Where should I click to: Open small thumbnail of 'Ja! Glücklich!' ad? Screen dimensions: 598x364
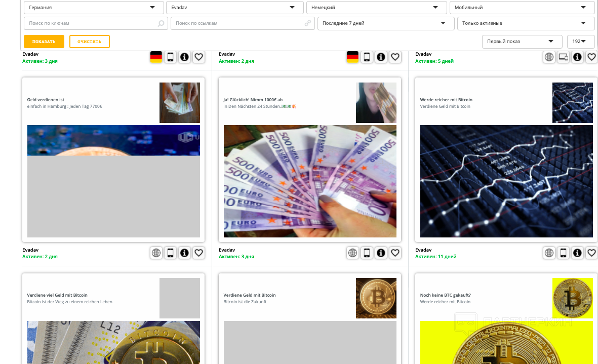pos(376,103)
